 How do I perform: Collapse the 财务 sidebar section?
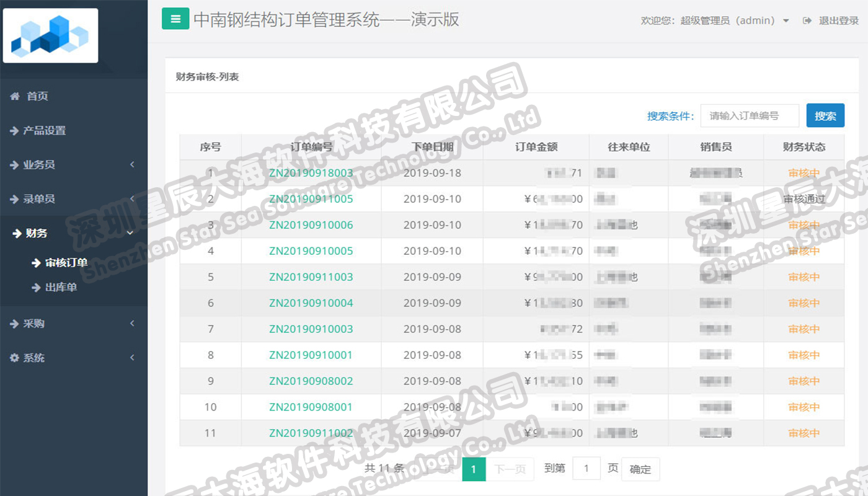(130, 233)
